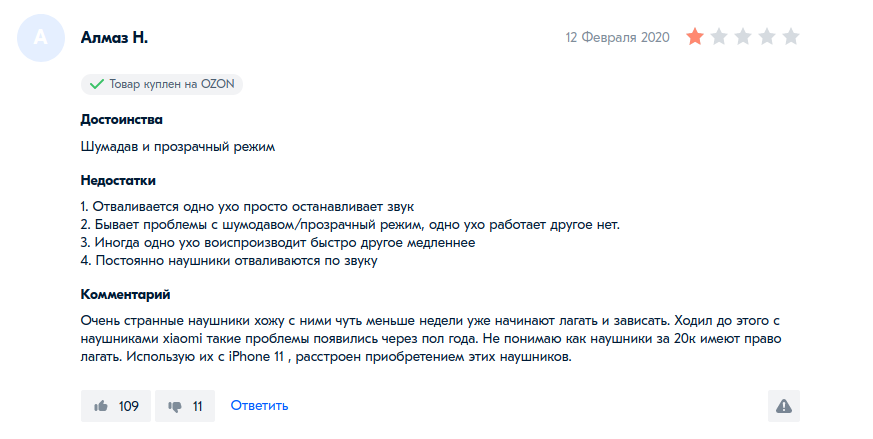This screenshot has height=439, width=873.
Task: Click the dislike count 11
Action: click(x=197, y=406)
